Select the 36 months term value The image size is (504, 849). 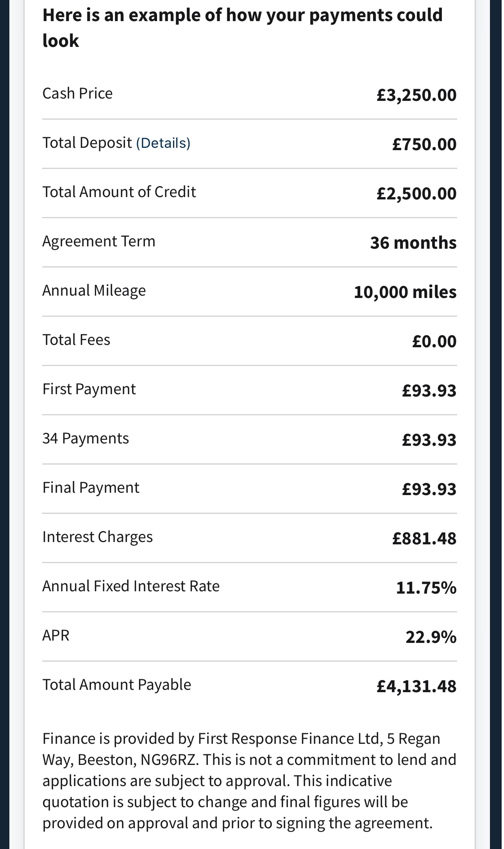point(413,243)
